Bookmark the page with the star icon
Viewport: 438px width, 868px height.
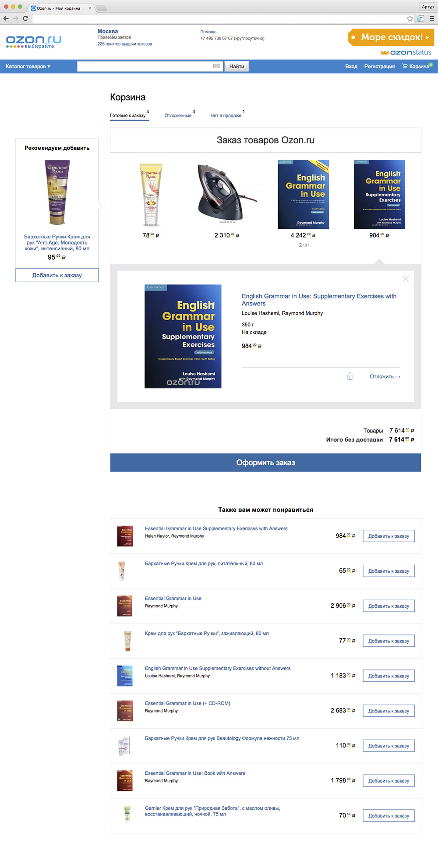pyautogui.click(x=410, y=18)
